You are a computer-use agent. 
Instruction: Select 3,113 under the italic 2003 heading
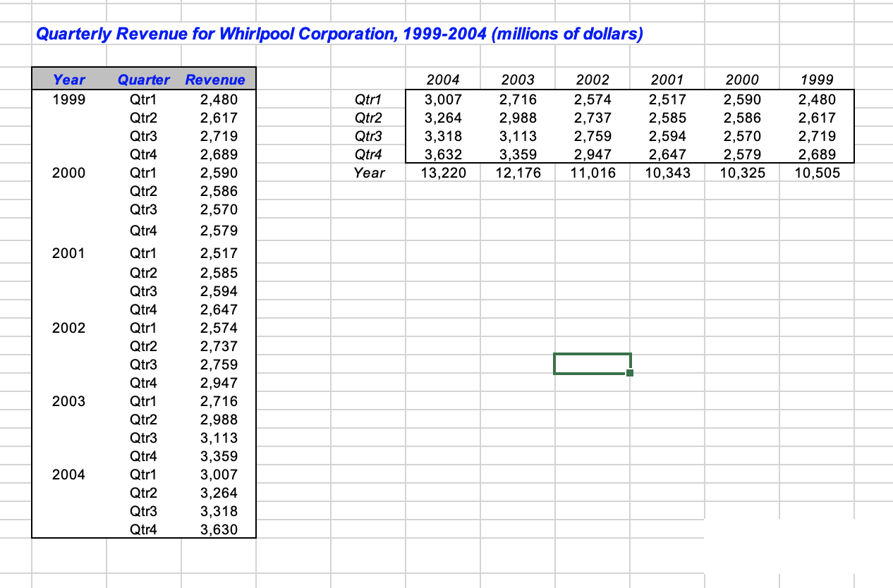click(x=518, y=136)
